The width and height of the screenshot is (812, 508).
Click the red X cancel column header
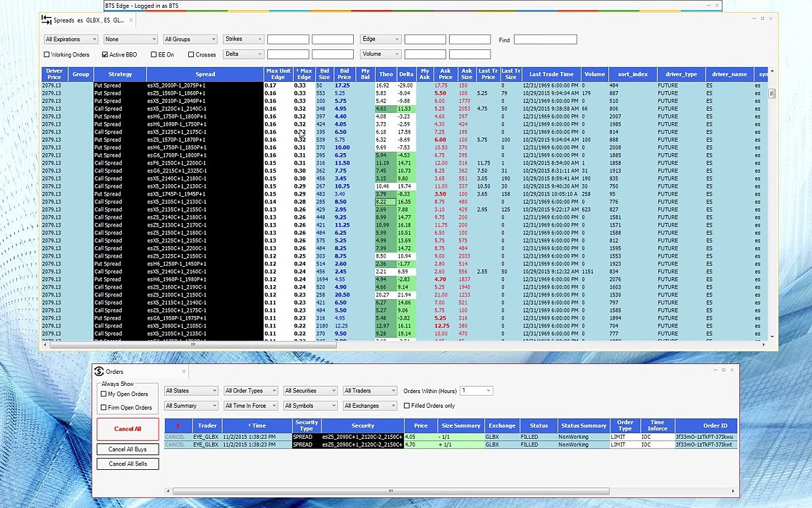tap(178, 425)
